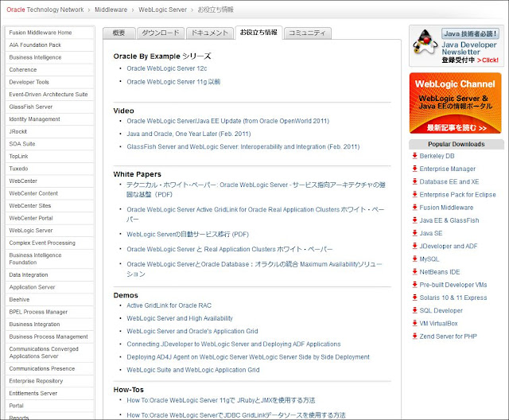509x420 pixels.
Task: Click download icon beside SQL Developer
Action: [x=414, y=310]
